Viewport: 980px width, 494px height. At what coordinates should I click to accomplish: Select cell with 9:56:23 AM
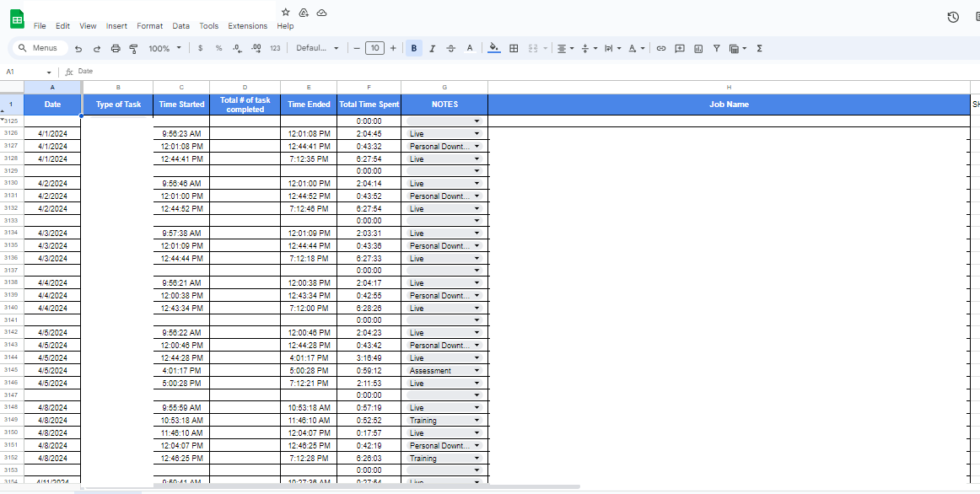(181, 134)
